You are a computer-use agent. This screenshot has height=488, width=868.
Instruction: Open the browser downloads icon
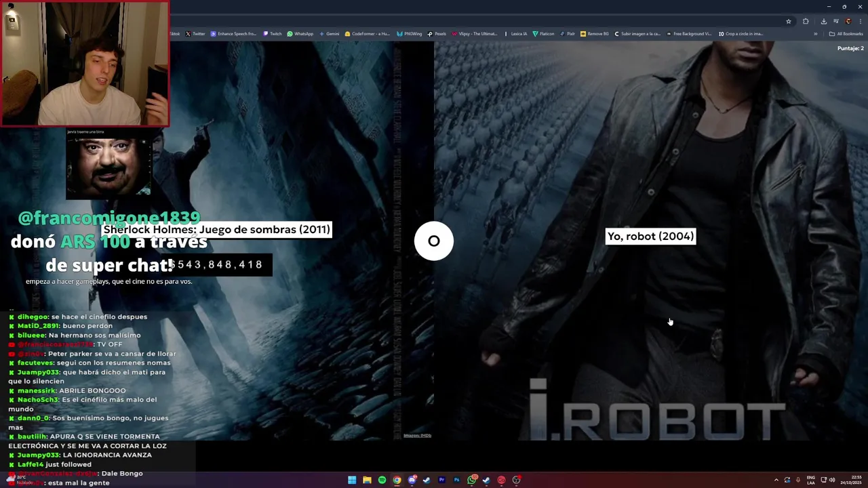pos(824,21)
